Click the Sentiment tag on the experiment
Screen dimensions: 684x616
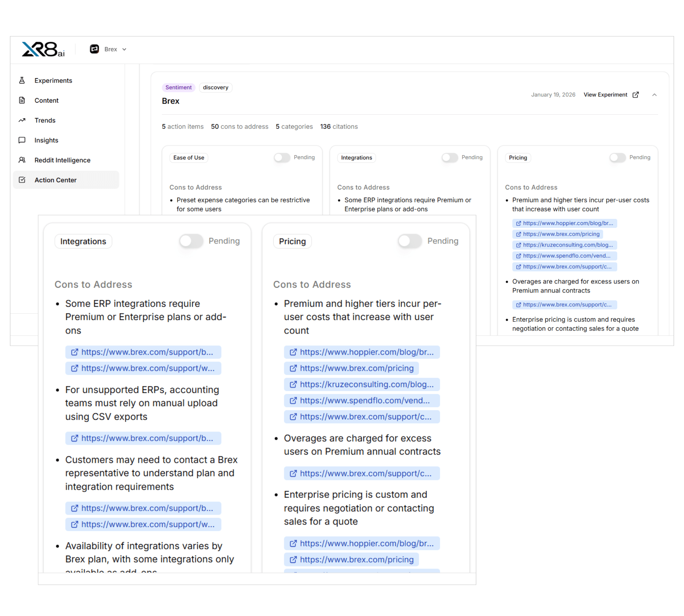[x=179, y=87]
